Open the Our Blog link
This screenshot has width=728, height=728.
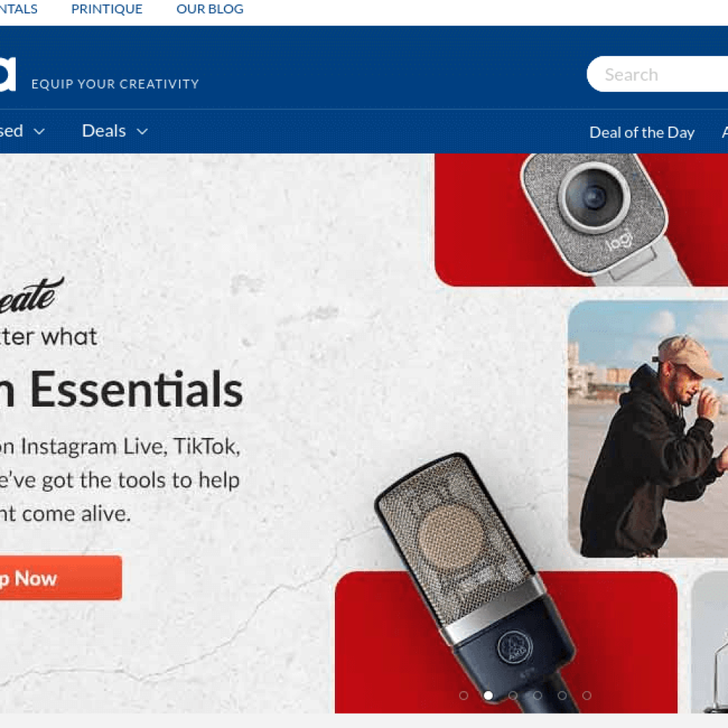point(210,9)
